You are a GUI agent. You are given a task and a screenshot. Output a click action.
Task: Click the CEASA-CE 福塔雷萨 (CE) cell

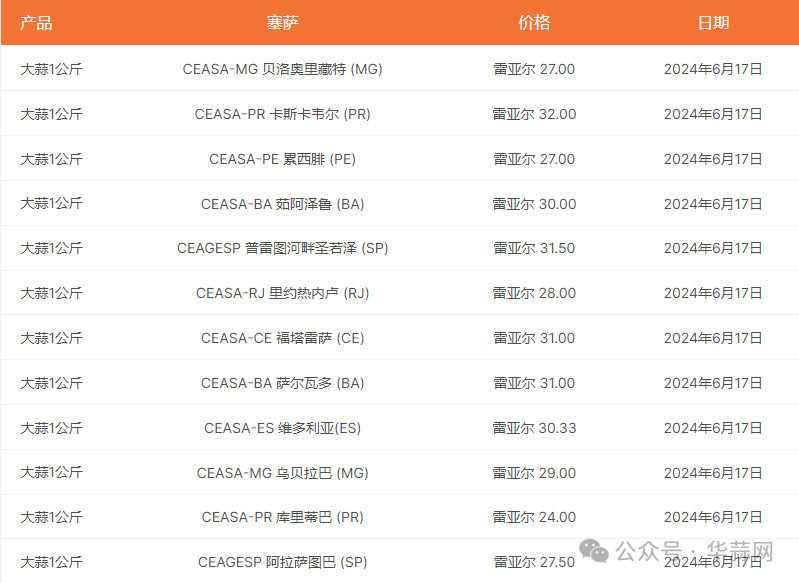282,338
